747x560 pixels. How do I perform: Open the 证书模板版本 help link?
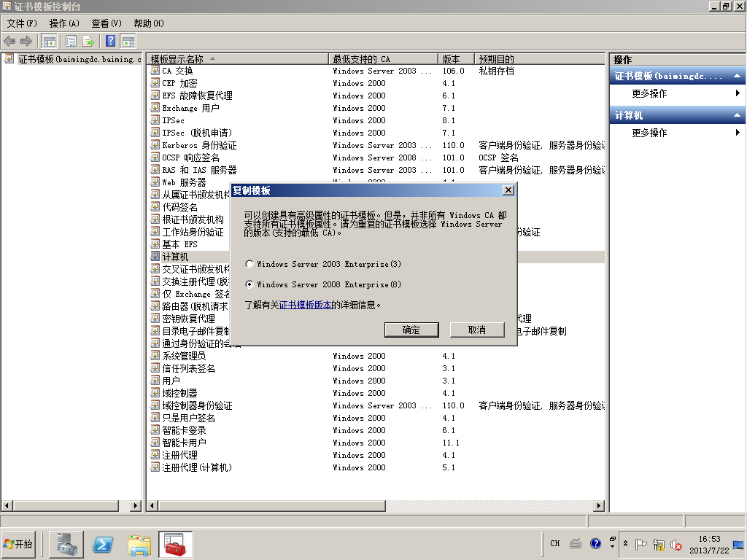[x=306, y=305]
